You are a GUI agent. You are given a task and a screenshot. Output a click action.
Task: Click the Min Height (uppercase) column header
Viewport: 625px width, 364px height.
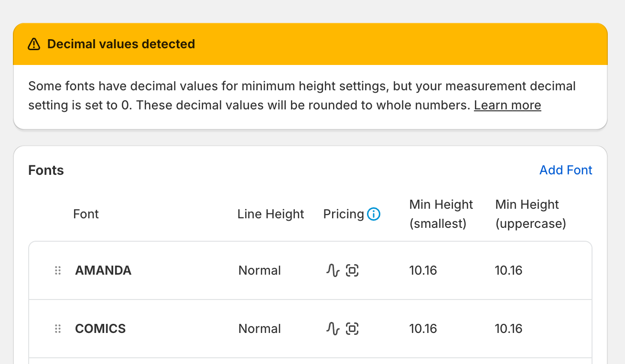tap(530, 214)
